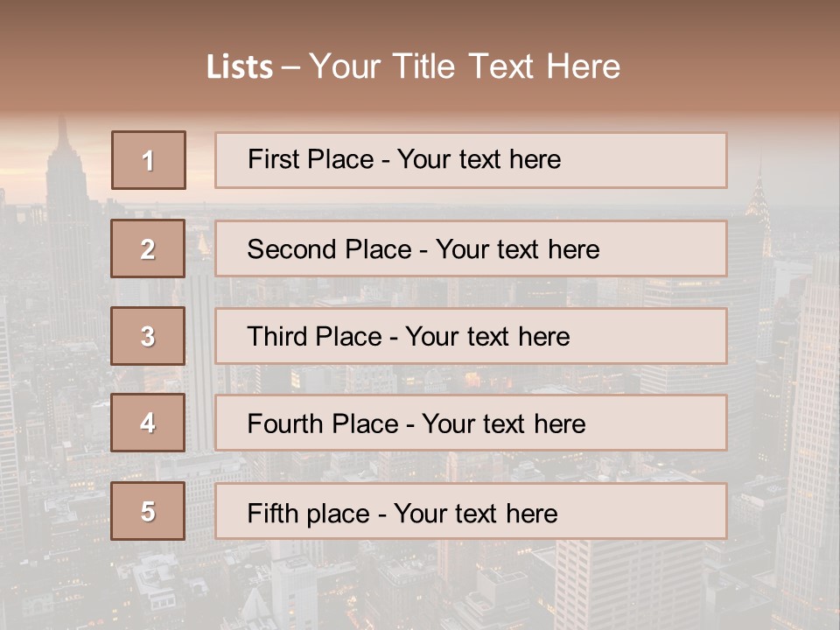Viewport: 840px width, 630px height.
Task: Click 'Your text here' in Fifth place row
Action: [475, 513]
